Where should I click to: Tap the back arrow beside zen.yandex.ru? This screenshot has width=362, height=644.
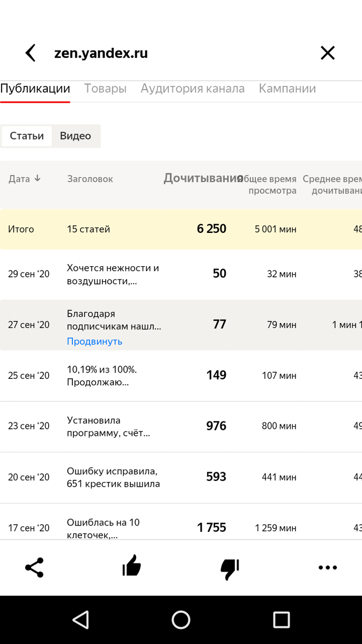tap(31, 53)
